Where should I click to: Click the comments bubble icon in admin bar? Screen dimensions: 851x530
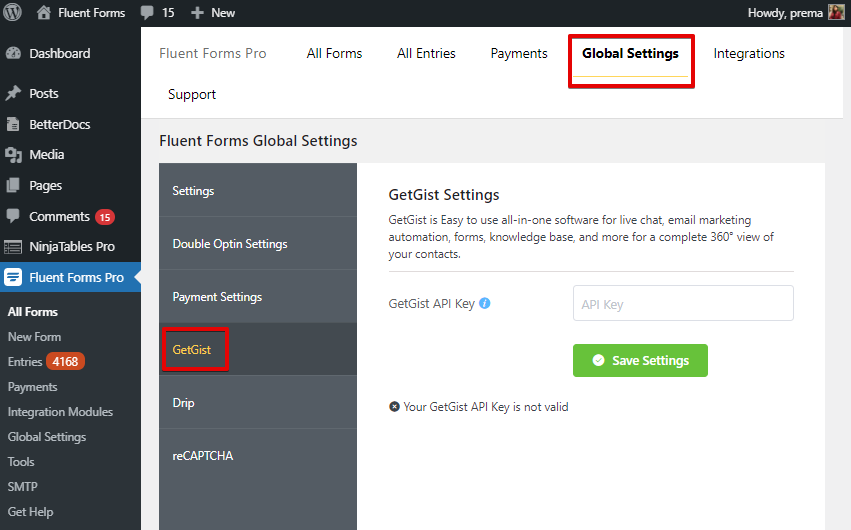[147, 12]
